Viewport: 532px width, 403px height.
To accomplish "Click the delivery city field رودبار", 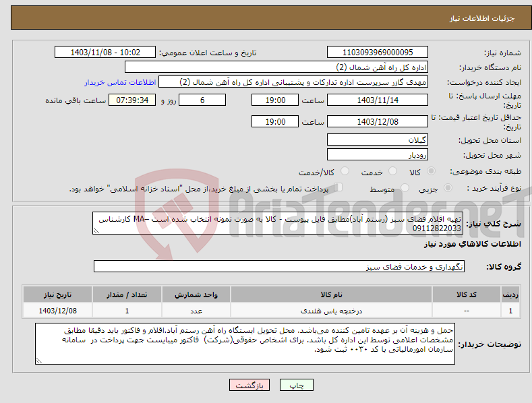I will pos(378,155).
